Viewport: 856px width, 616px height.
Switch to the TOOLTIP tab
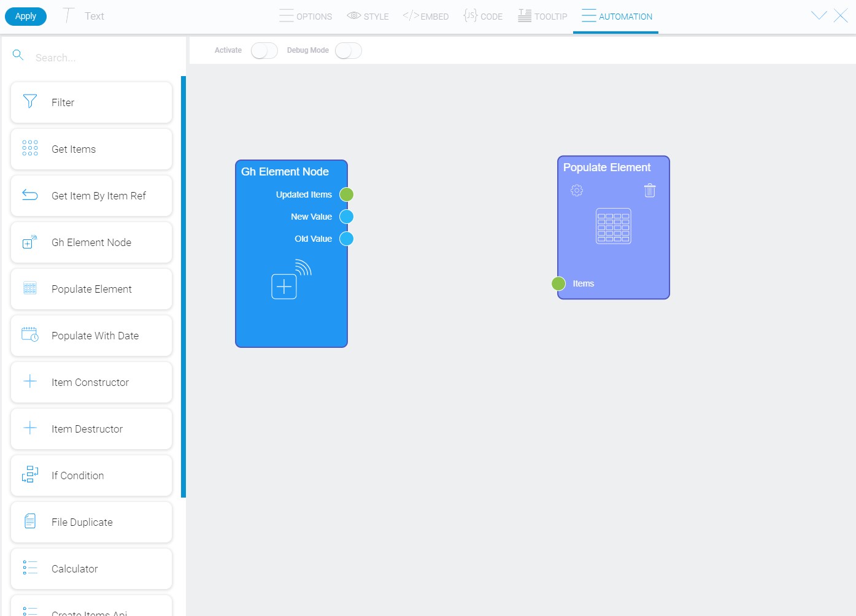pyautogui.click(x=542, y=16)
